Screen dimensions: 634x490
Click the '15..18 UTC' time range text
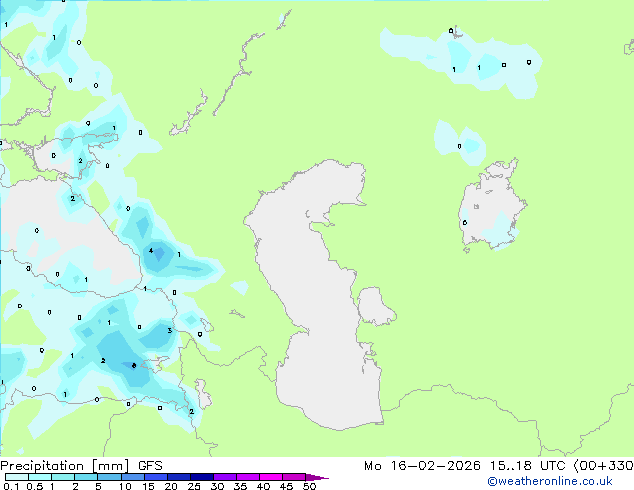[x=527, y=466]
